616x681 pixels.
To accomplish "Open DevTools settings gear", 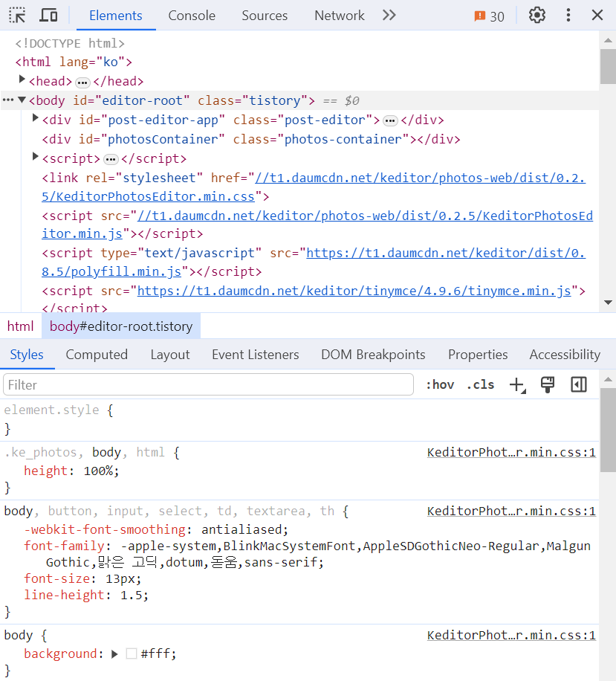I will pos(537,15).
